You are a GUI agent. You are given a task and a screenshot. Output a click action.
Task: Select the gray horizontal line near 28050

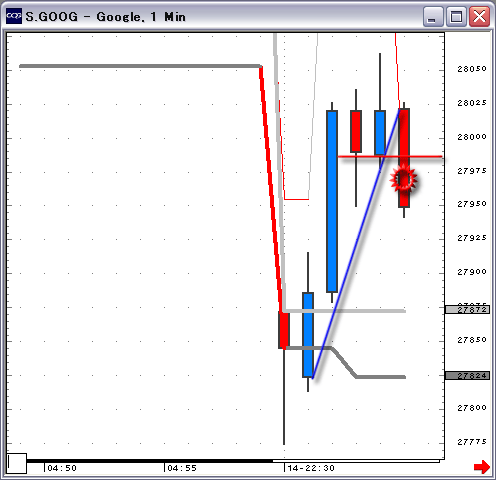(x=140, y=66)
